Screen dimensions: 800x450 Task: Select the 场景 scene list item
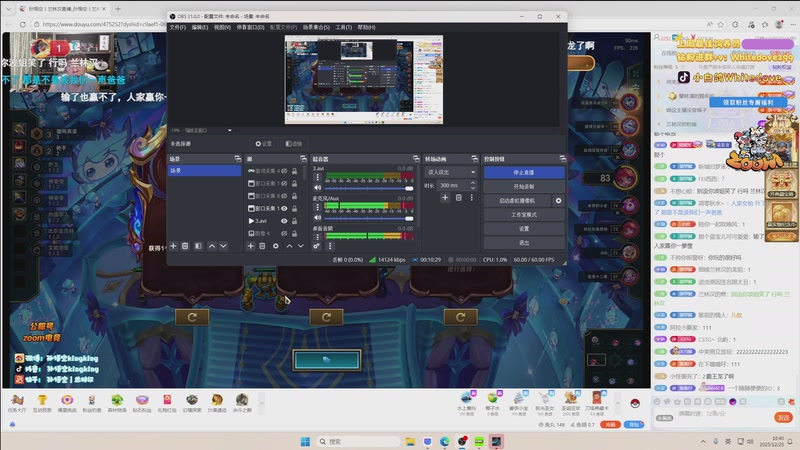coord(205,170)
